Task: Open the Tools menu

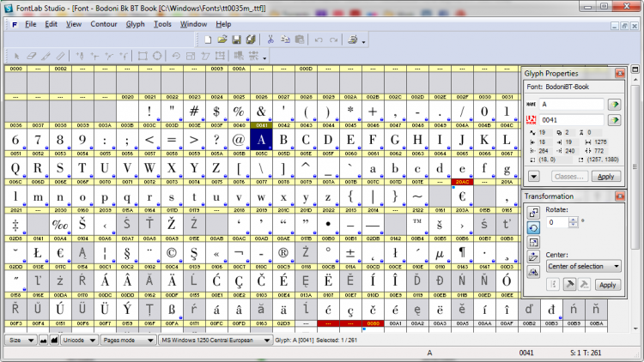Action: [162, 24]
